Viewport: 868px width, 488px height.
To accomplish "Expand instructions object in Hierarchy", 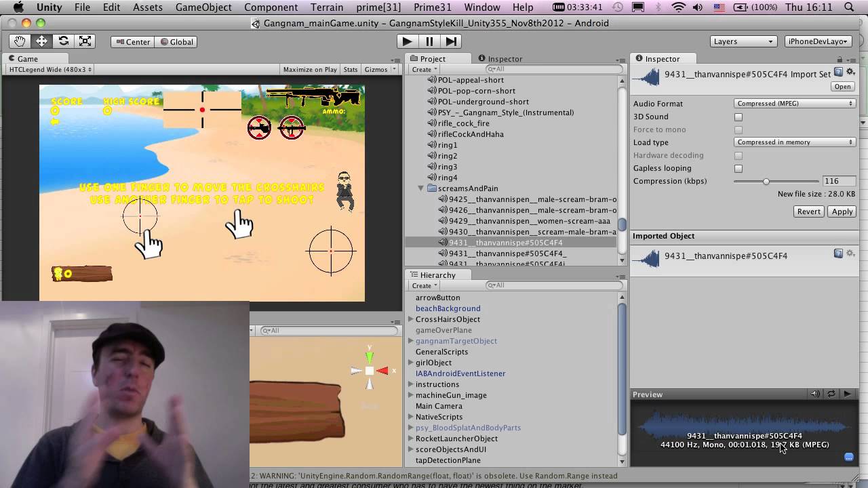I will click(410, 384).
